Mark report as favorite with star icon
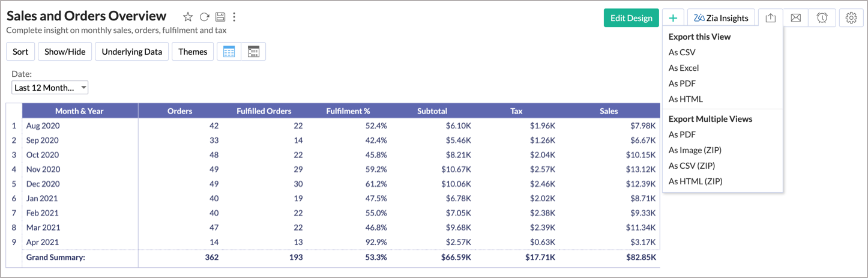868x278 pixels. 188,17
